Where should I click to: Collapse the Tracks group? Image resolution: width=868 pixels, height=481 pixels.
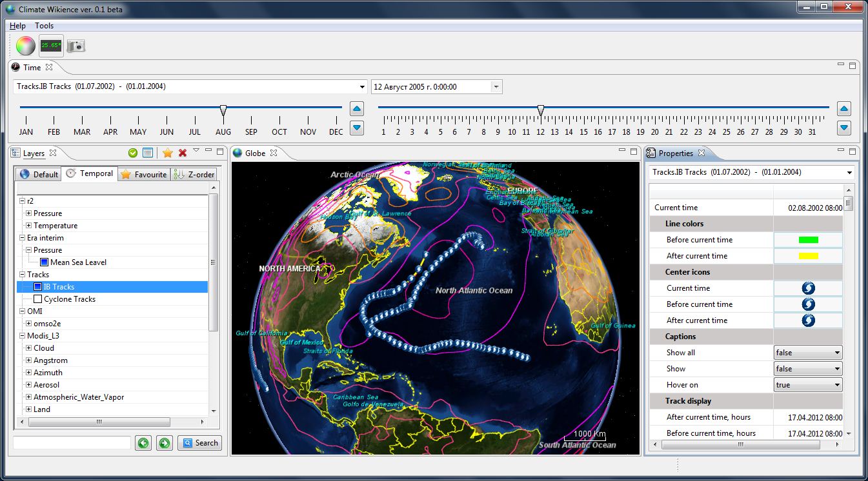coord(22,275)
